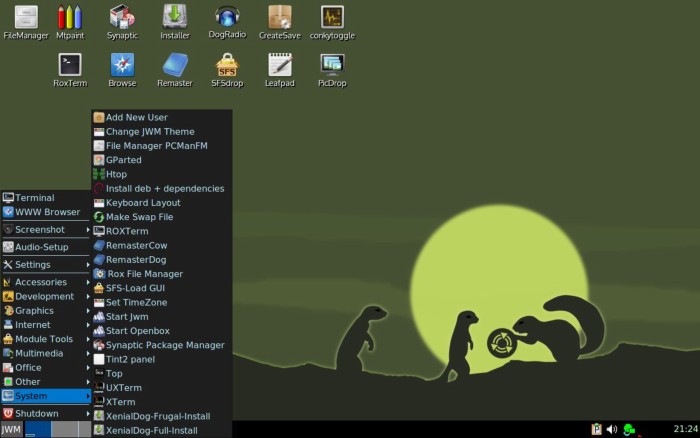Open Keyboard Layout entry
The width and height of the screenshot is (700, 438).
[162, 203]
